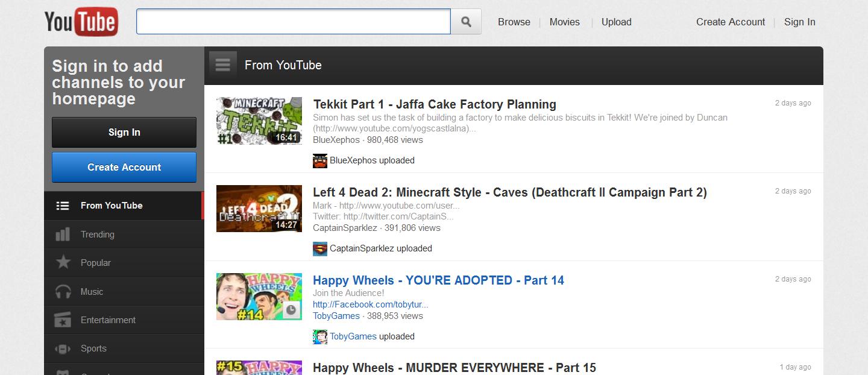The width and height of the screenshot is (868, 375).
Task: Click the Popular star icon
Action: 63,262
